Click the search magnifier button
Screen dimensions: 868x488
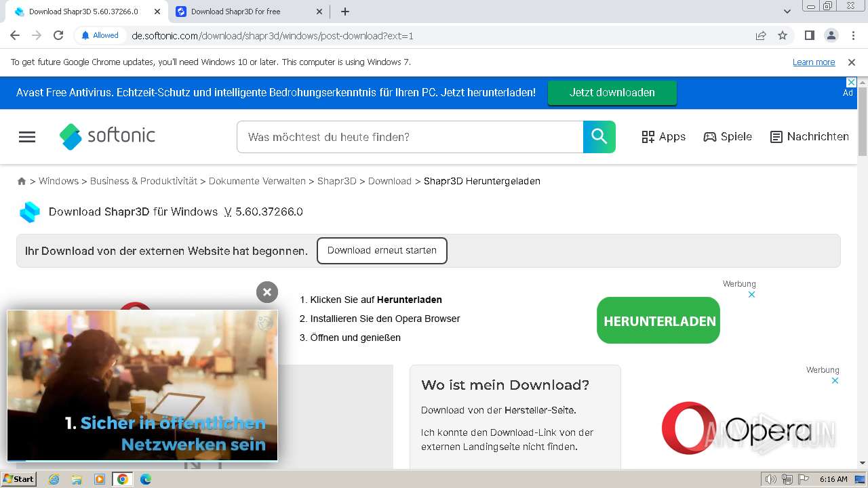coord(599,137)
